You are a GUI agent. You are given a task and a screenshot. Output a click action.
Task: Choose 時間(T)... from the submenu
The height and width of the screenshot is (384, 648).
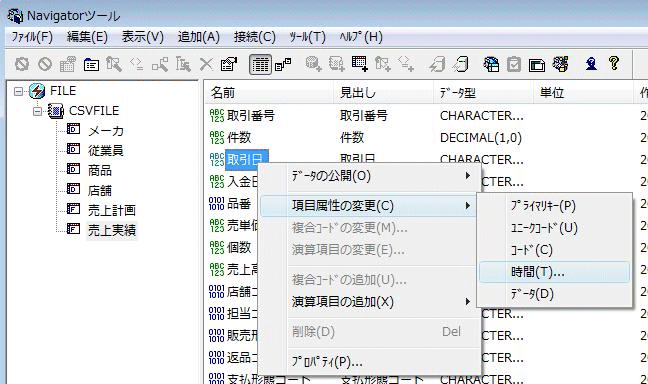pos(555,272)
